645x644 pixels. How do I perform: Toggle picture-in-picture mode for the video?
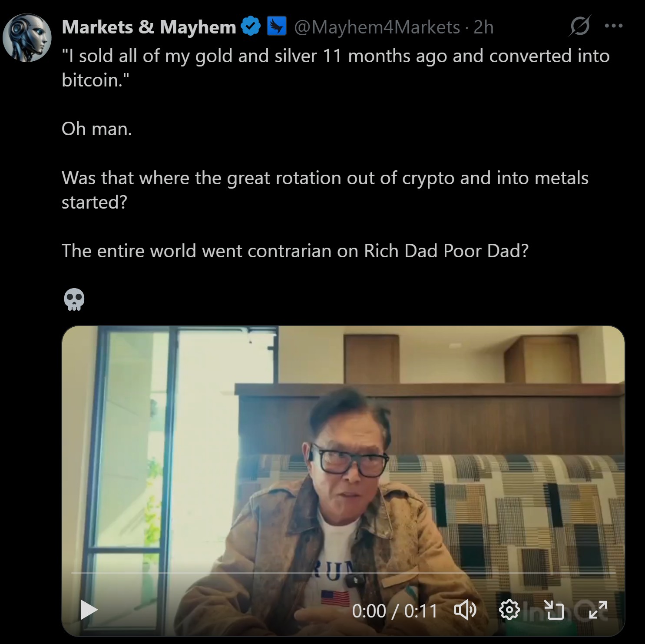[554, 610]
